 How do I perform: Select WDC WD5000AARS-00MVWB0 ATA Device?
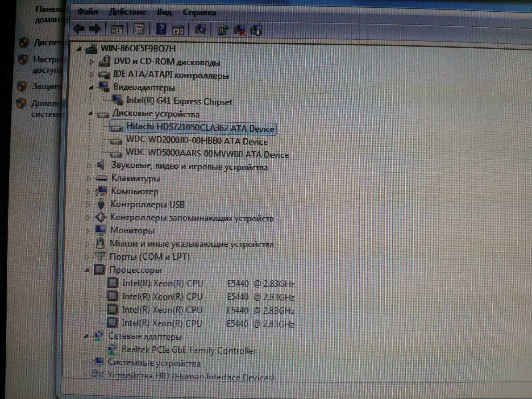207,153
